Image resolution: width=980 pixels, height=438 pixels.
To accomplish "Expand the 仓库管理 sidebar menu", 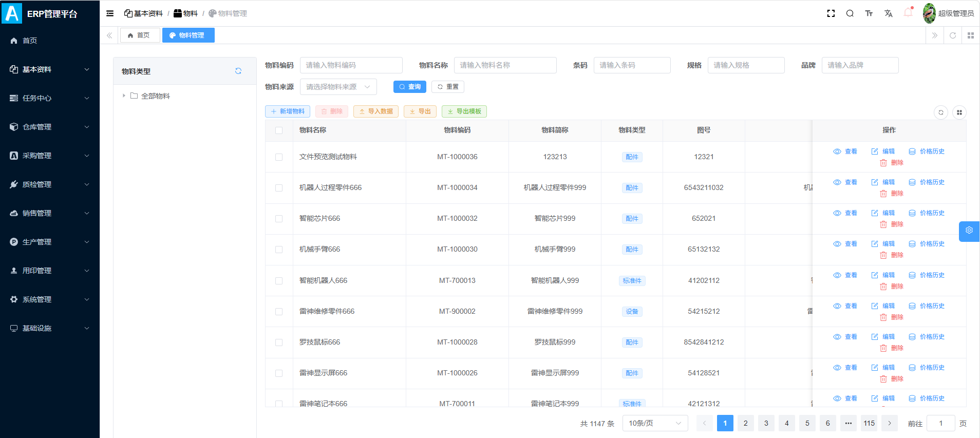I will click(50, 127).
